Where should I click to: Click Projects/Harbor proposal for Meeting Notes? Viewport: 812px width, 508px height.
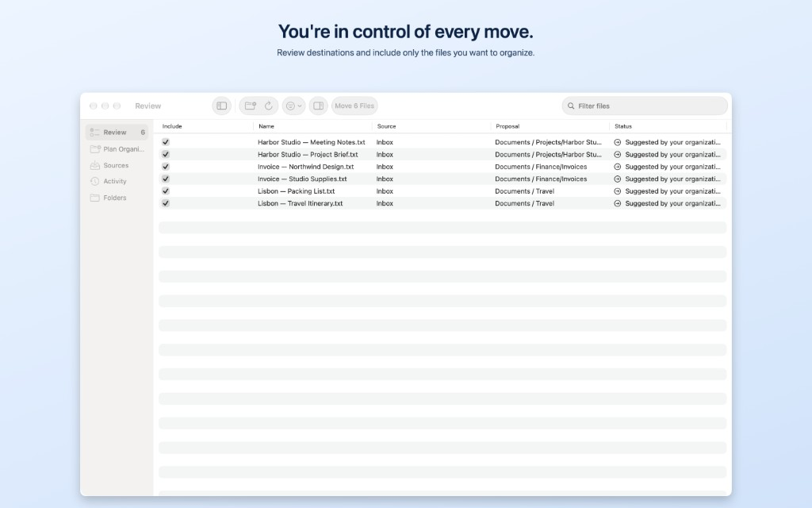pos(548,142)
